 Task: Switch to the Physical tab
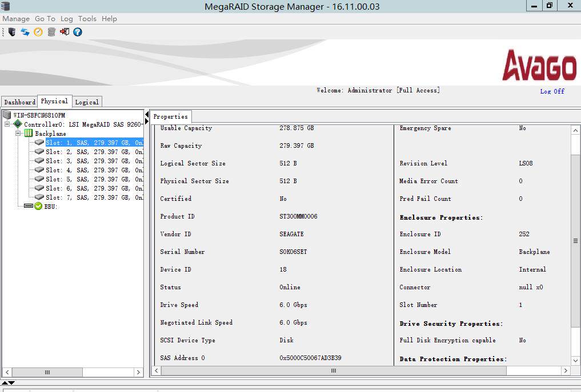(54, 101)
